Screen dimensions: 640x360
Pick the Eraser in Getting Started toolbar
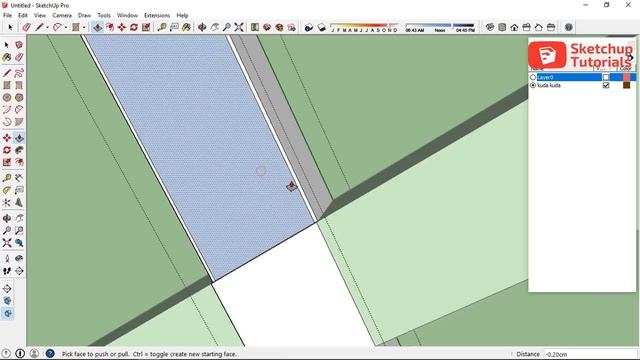(x=27, y=27)
